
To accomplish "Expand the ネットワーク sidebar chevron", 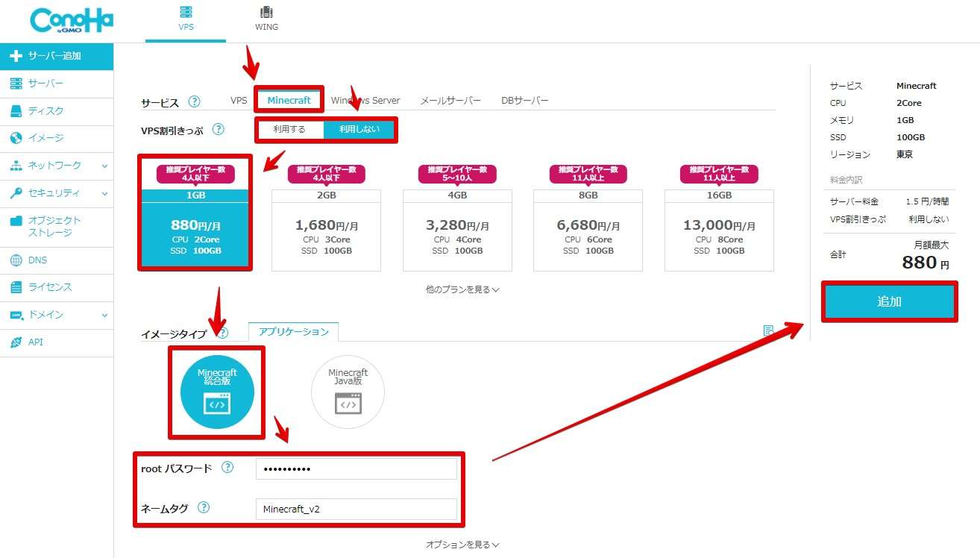I will pos(104,166).
